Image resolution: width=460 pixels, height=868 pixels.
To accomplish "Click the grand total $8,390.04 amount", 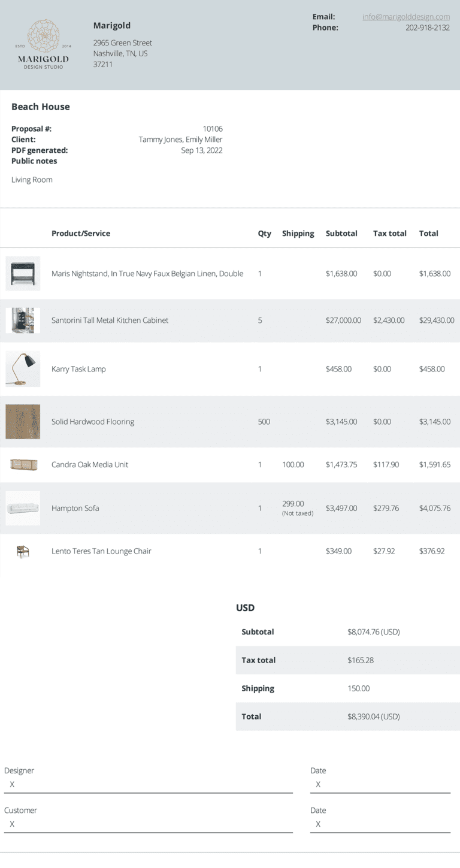I will pyautogui.click(x=373, y=716).
